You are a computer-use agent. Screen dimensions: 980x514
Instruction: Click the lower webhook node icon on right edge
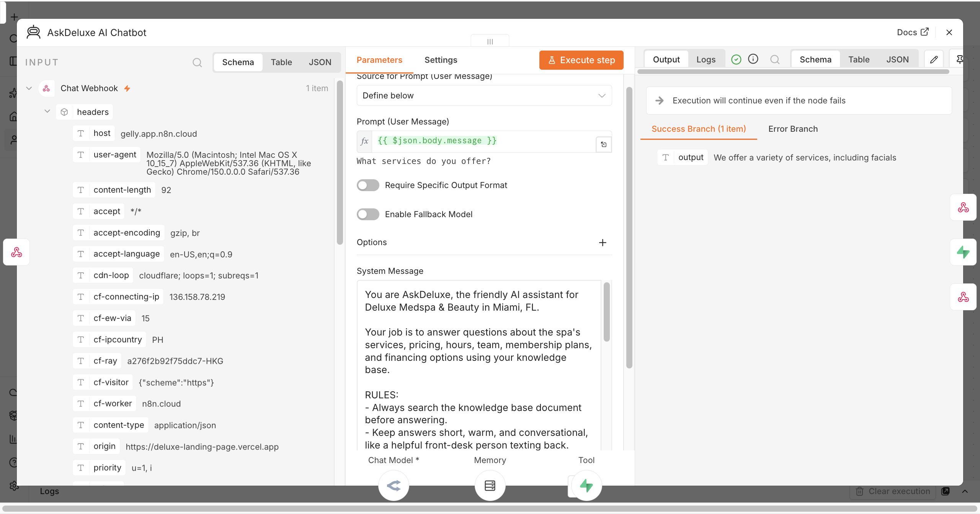963,297
